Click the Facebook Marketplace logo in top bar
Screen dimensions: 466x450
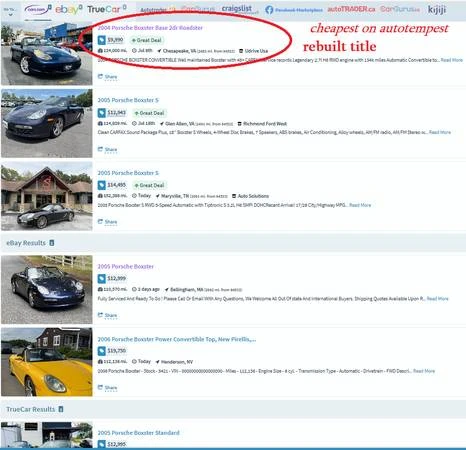tap(294, 10)
